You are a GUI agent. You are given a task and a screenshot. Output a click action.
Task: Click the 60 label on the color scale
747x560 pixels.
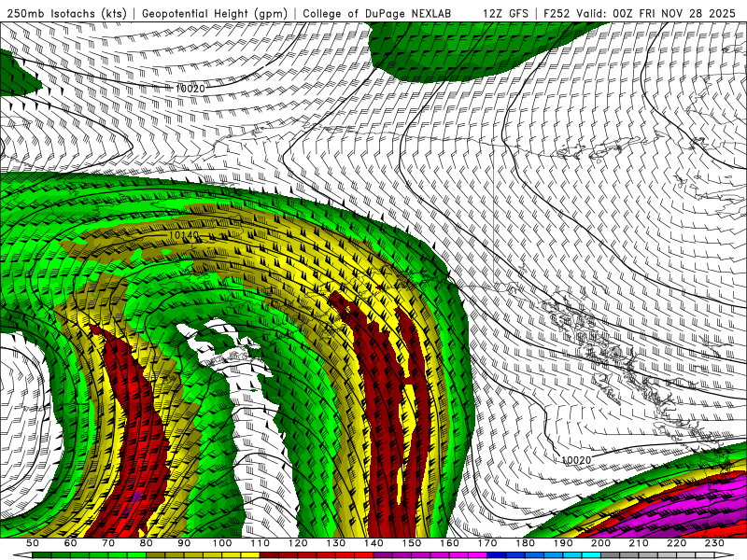(71, 543)
